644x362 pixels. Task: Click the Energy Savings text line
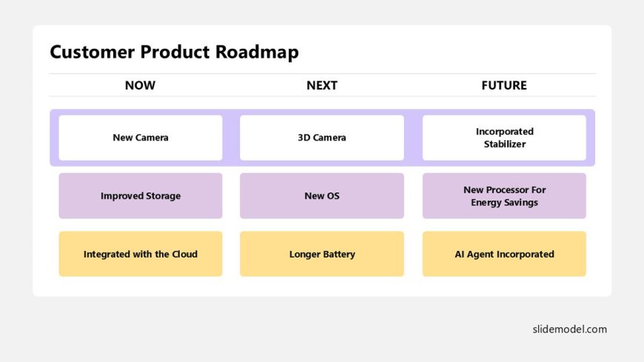[504, 203]
